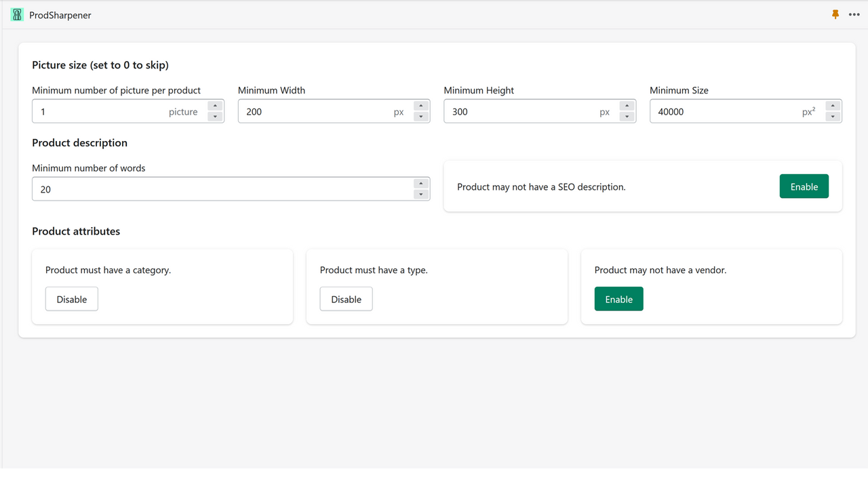Increment the Minimum Height value

coord(627,106)
